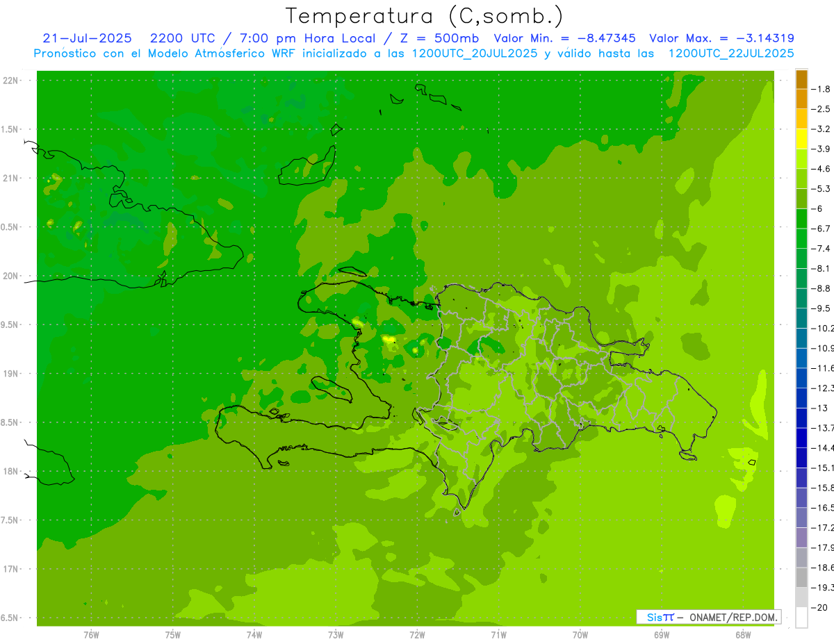Click the '-3.2' colorbar label

pyautogui.click(x=821, y=129)
